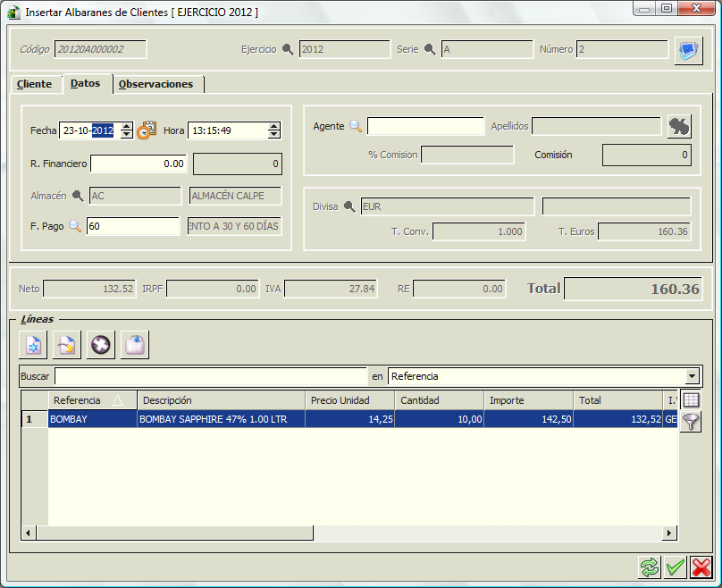Click the F. Pago input field
The height and width of the screenshot is (588, 722).
tap(133, 226)
